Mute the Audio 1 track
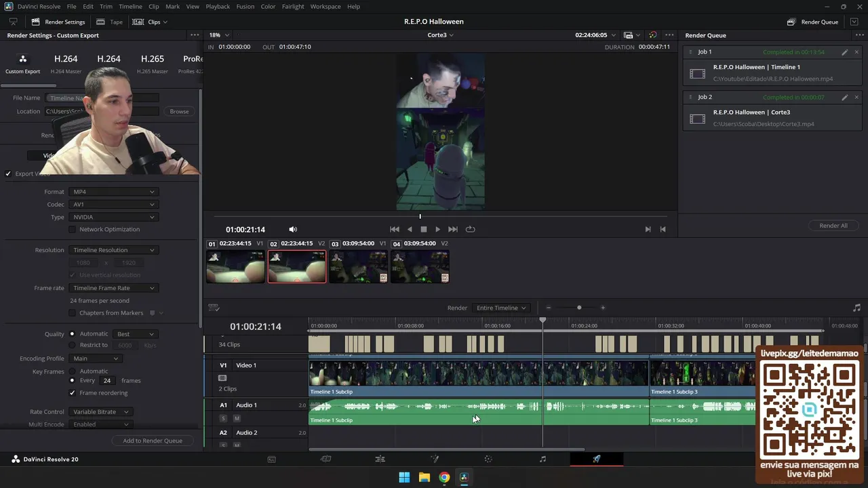Image resolution: width=868 pixels, height=488 pixels. coord(237,419)
